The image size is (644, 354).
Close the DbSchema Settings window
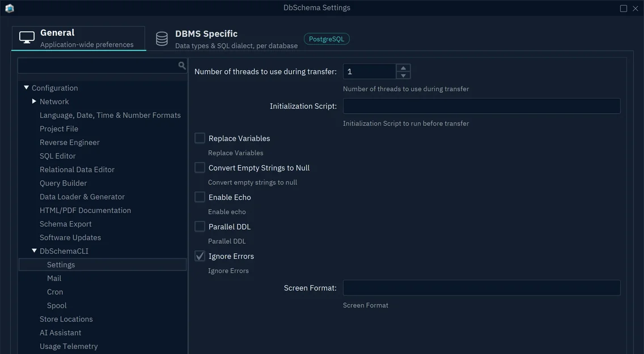tap(635, 8)
